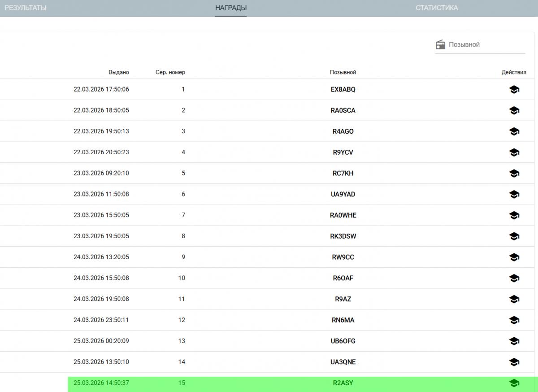
Task: Switch to the РЕЗУЛЬТАТЫ tab
Action: [x=26, y=8]
